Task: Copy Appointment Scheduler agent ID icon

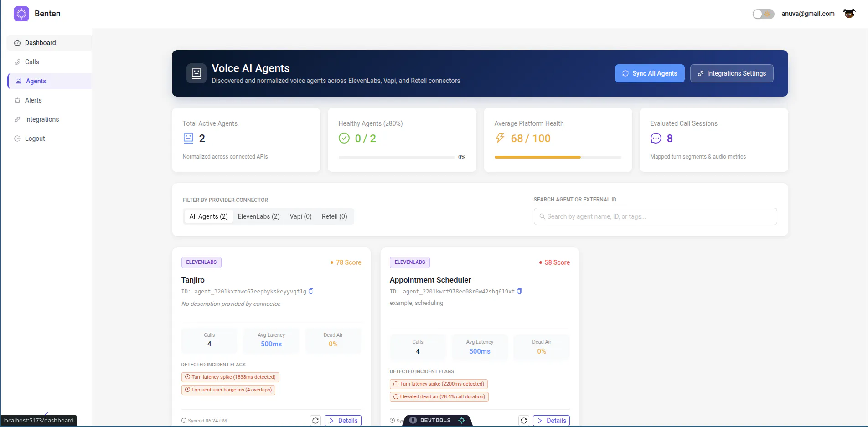Action: click(x=519, y=291)
